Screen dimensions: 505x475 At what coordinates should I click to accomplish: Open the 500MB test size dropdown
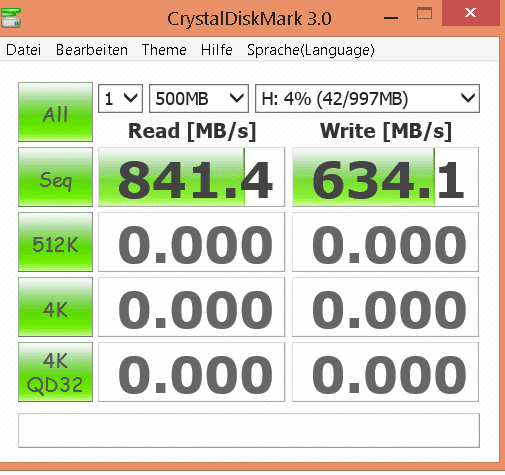tap(199, 99)
